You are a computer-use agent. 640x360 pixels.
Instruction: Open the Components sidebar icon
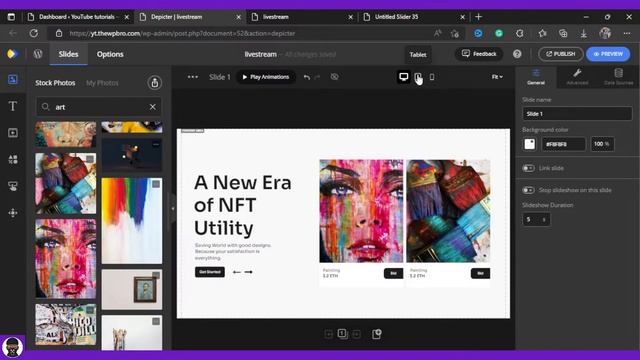coord(13,213)
